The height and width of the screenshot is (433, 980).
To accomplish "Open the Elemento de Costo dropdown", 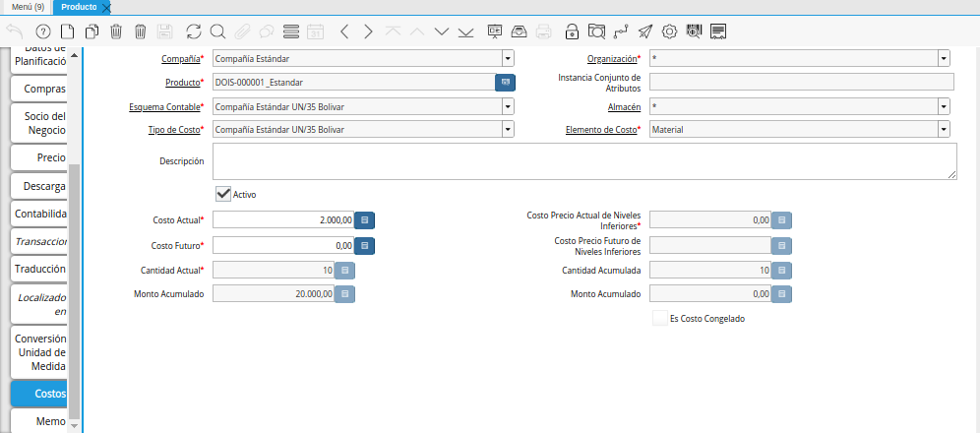I will [x=944, y=129].
